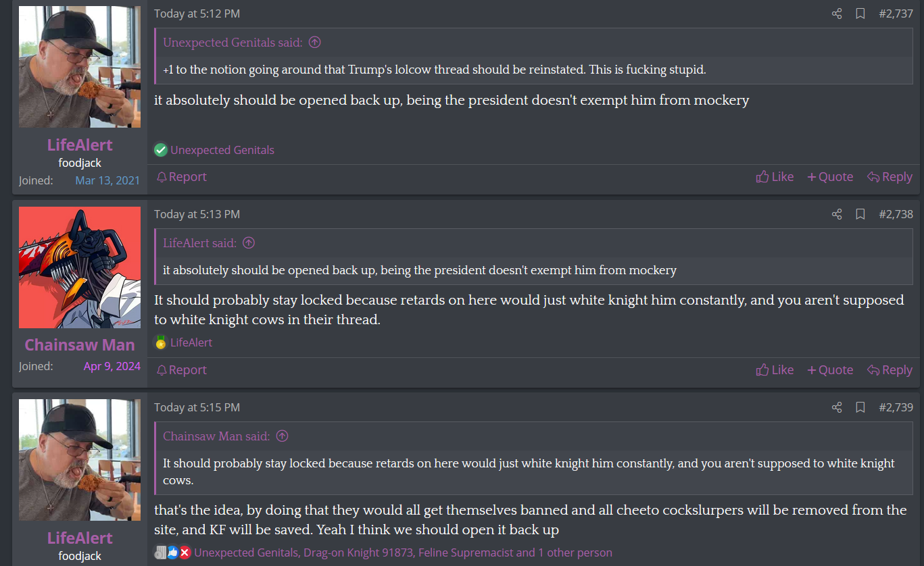Screen dimensions: 924x566
Task: Expand LifeAlert's quoted post via arrow
Action: coord(249,243)
